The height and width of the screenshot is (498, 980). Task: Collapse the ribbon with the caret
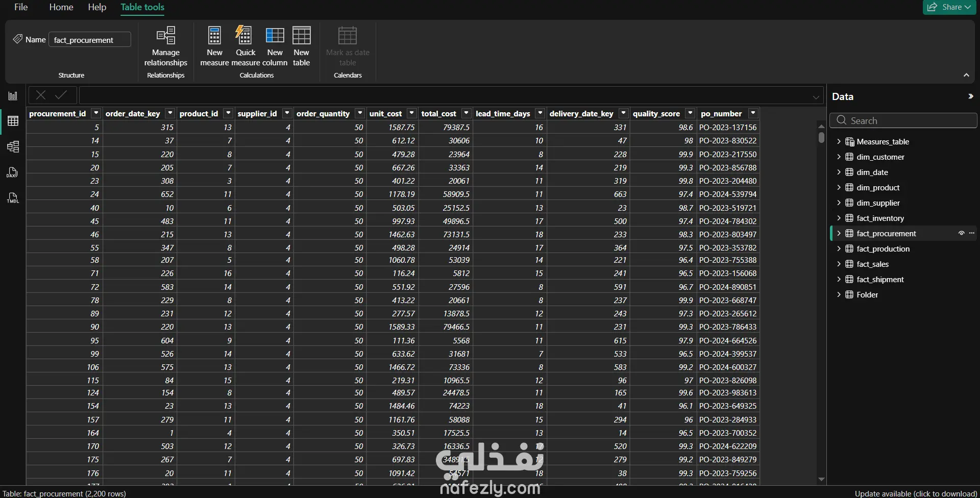tap(966, 75)
